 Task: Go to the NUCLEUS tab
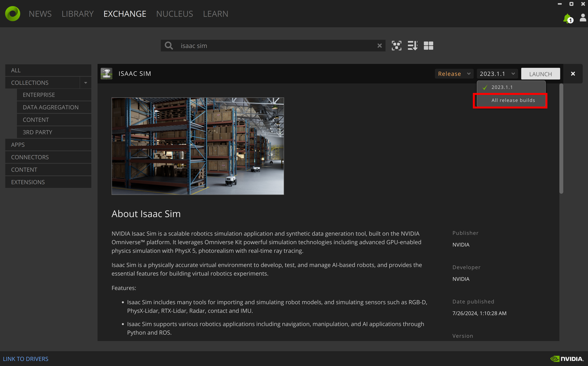point(174,14)
